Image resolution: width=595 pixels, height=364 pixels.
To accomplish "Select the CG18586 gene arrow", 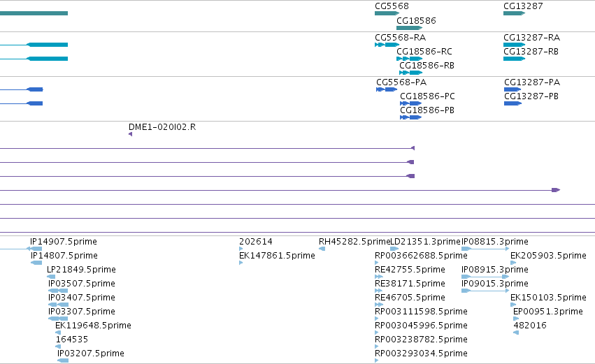I will (x=410, y=28).
